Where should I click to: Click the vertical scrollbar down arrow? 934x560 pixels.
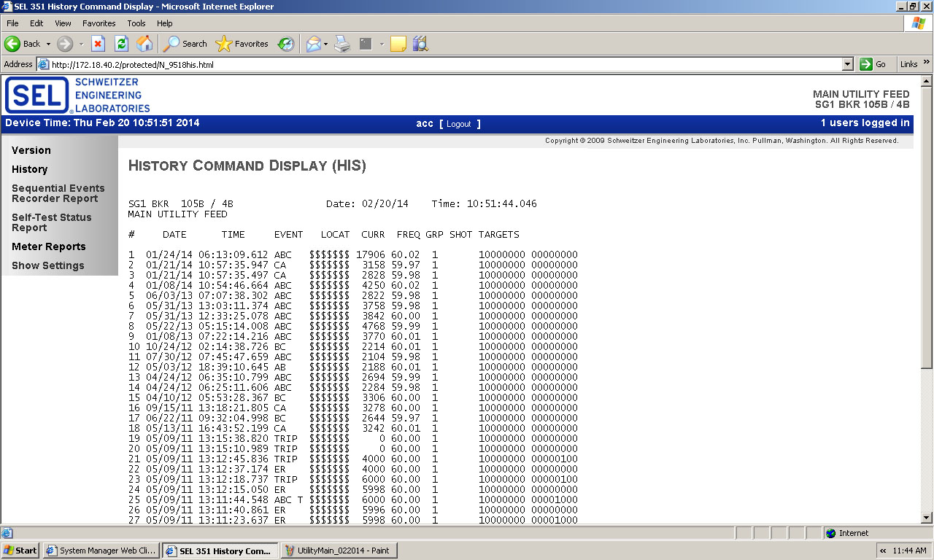coord(927,518)
